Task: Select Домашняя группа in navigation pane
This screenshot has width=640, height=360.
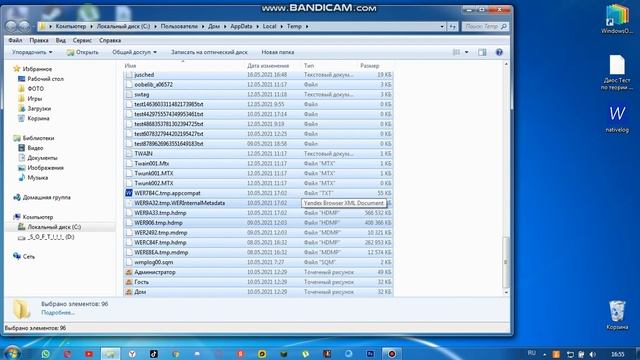Action: 47,197
